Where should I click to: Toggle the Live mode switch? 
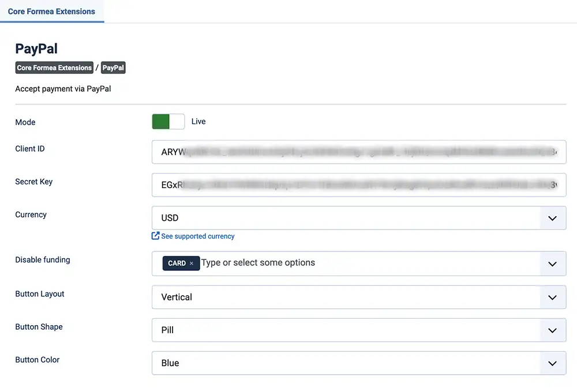pyautogui.click(x=168, y=122)
